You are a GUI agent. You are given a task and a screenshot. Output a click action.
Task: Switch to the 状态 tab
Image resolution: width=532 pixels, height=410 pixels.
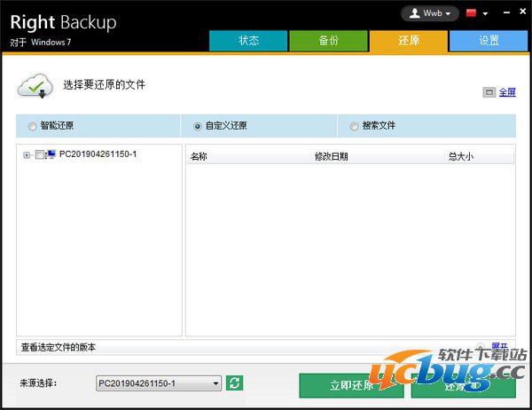coord(248,41)
